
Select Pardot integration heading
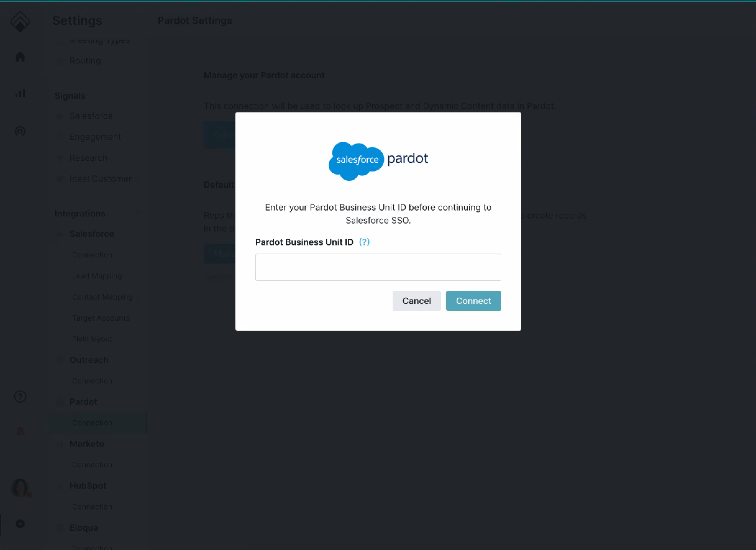[x=83, y=402]
